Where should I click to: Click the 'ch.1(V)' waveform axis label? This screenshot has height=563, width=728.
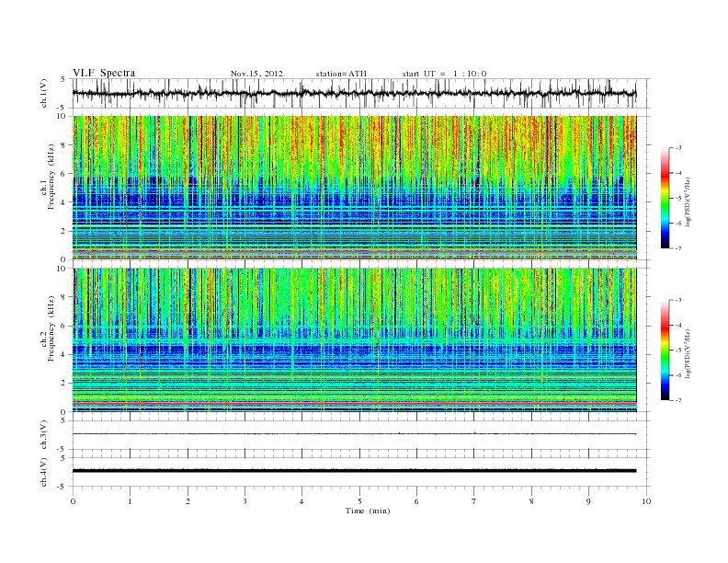[44, 93]
